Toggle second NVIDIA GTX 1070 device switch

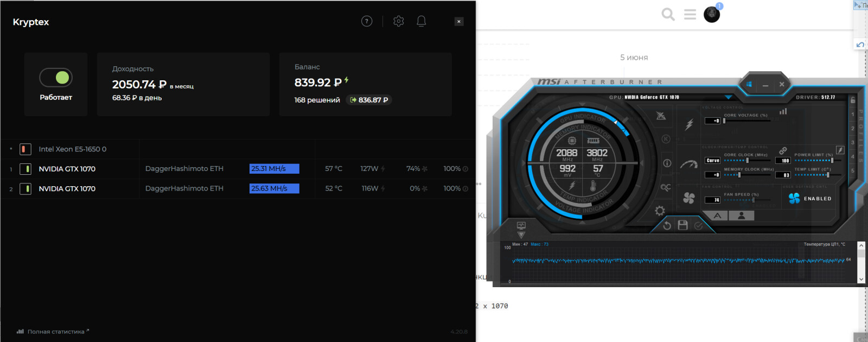pyautogui.click(x=25, y=189)
